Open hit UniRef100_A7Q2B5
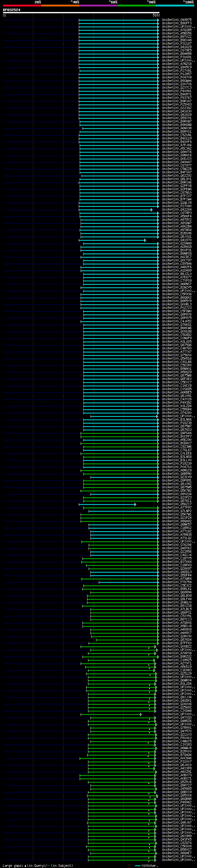Viewport: 197px width, 868px height. click(177, 30)
